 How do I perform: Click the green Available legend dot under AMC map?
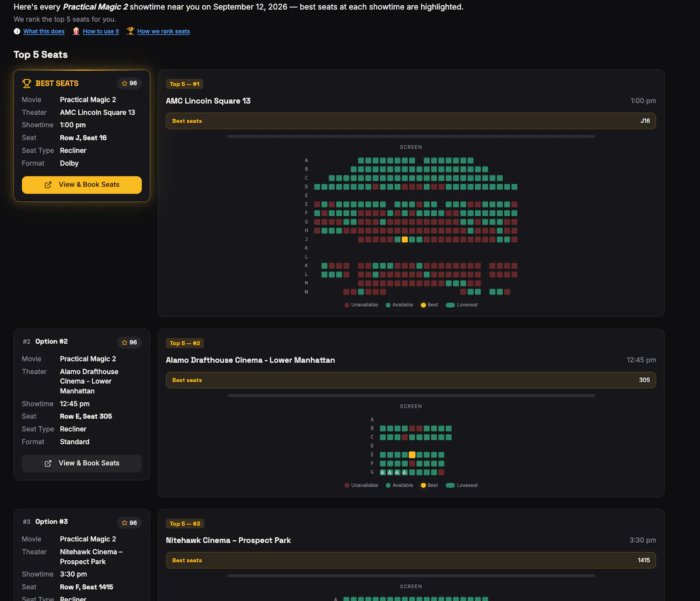pos(388,305)
